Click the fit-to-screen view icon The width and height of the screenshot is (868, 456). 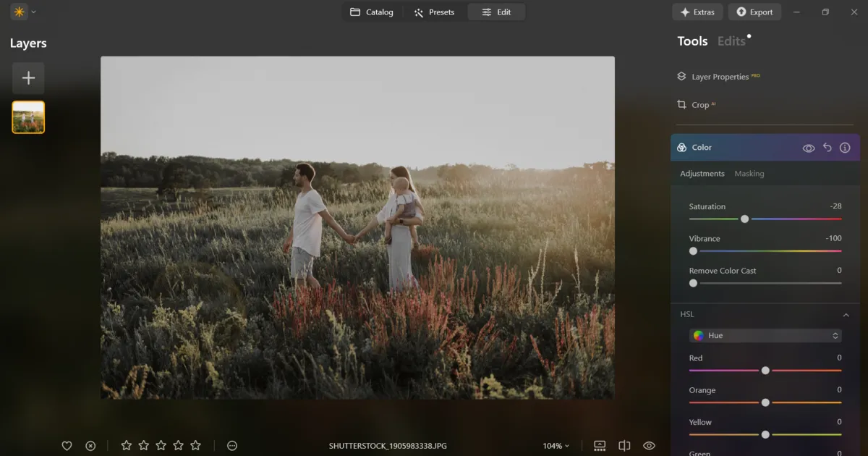tap(600, 446)
